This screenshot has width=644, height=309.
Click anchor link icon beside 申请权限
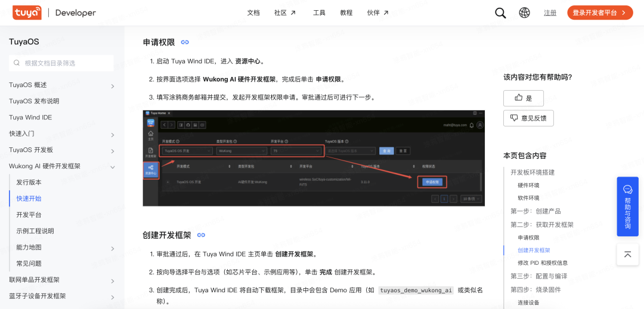[185, 42]
